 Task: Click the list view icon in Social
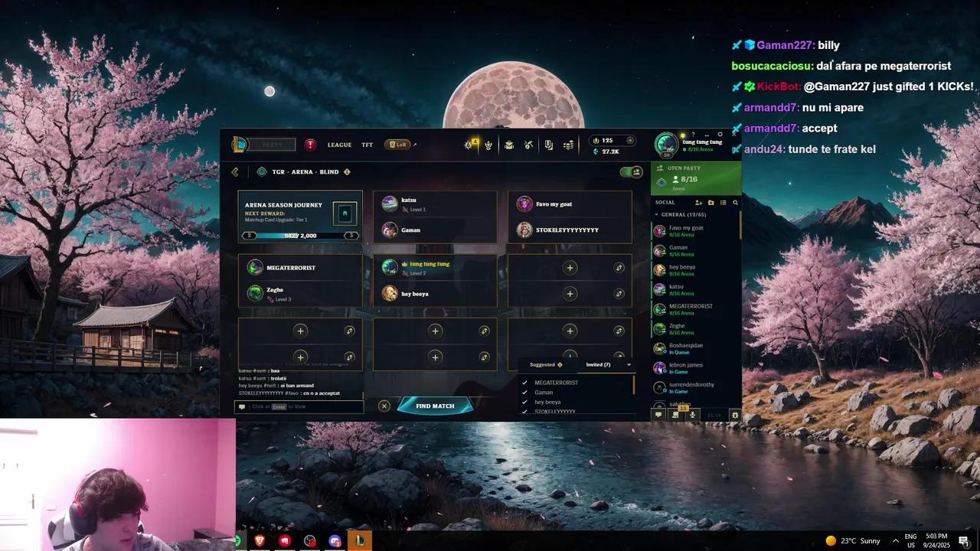(723, 203)
